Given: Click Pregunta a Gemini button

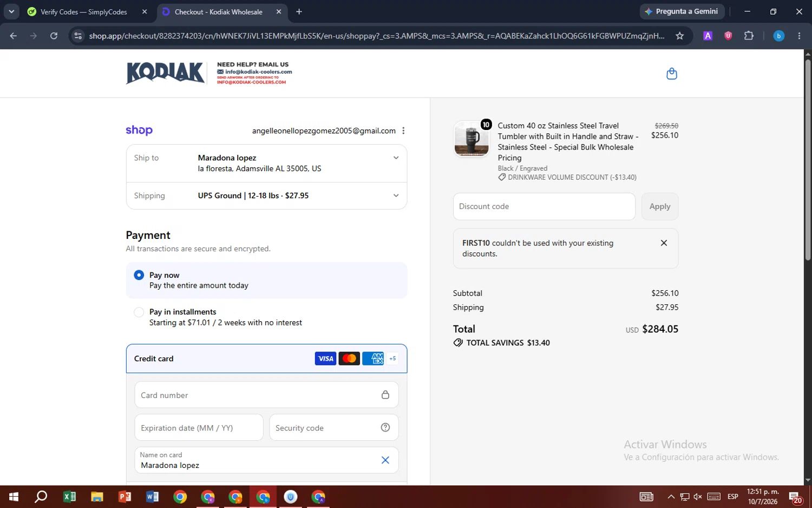Looking at the screenshot, I should pos(681,11).
